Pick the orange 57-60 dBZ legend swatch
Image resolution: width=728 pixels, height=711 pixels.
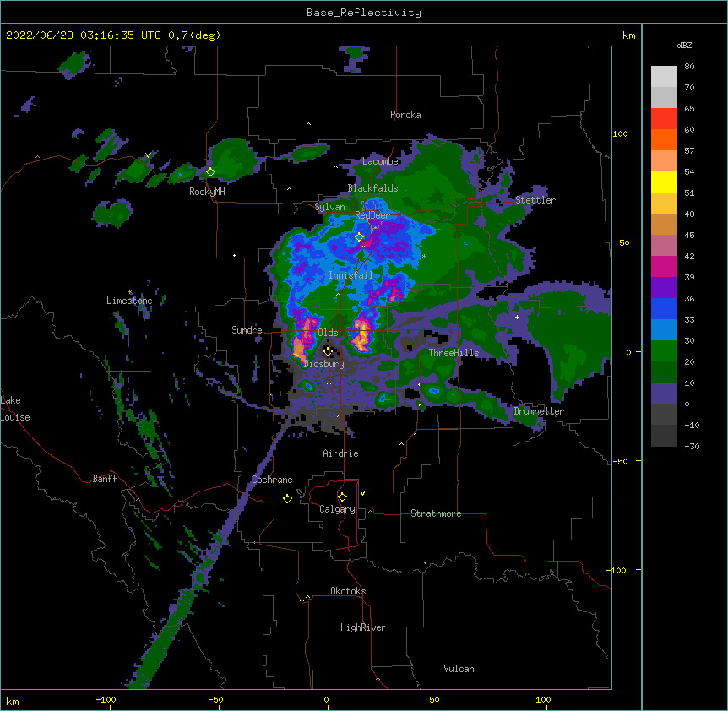(x=664, y=139)
